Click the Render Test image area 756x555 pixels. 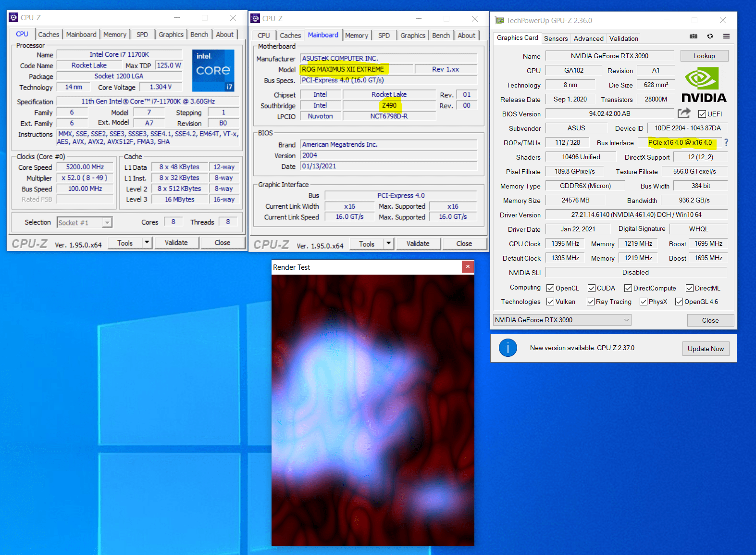(373, 410)
